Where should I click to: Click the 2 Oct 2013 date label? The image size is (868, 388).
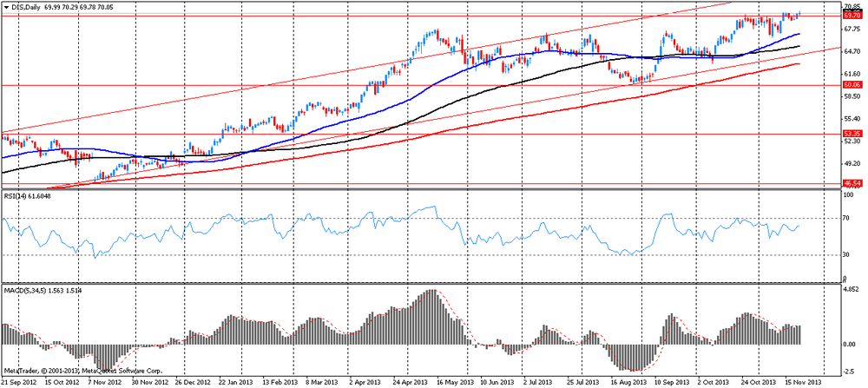(713, 383)
